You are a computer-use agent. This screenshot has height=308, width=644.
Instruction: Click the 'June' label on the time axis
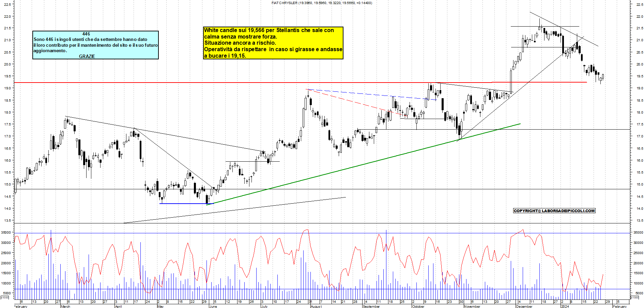click(x=213, y=306)
